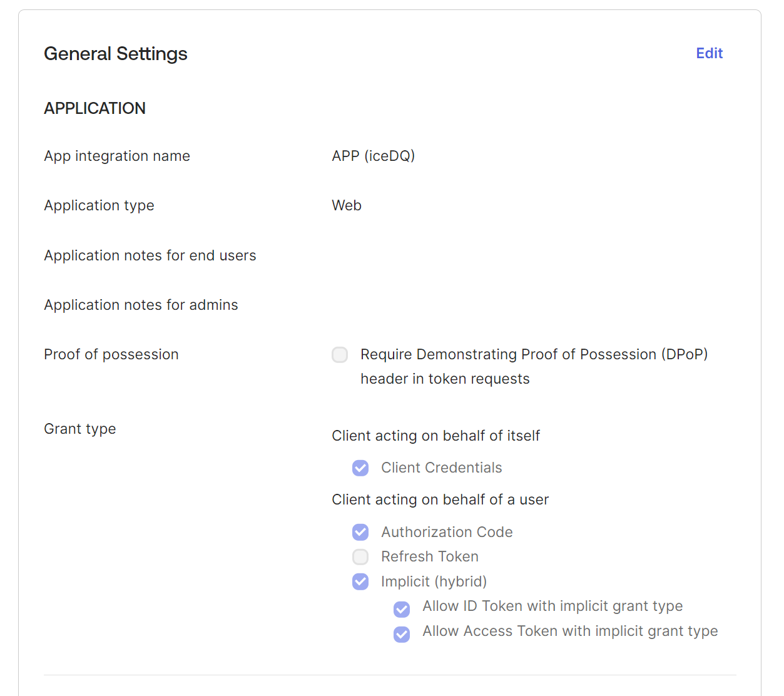The width and height of the screenshot is (784, 696).
Task: Click the Application notes for admins label
Action: 141,305
